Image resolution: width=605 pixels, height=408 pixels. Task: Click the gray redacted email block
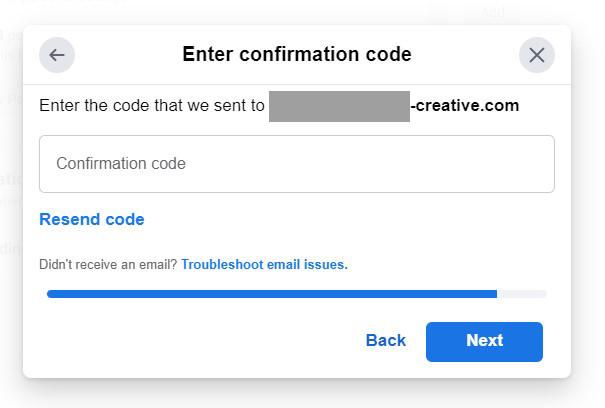pyautogui.click(x=339, y=106)
